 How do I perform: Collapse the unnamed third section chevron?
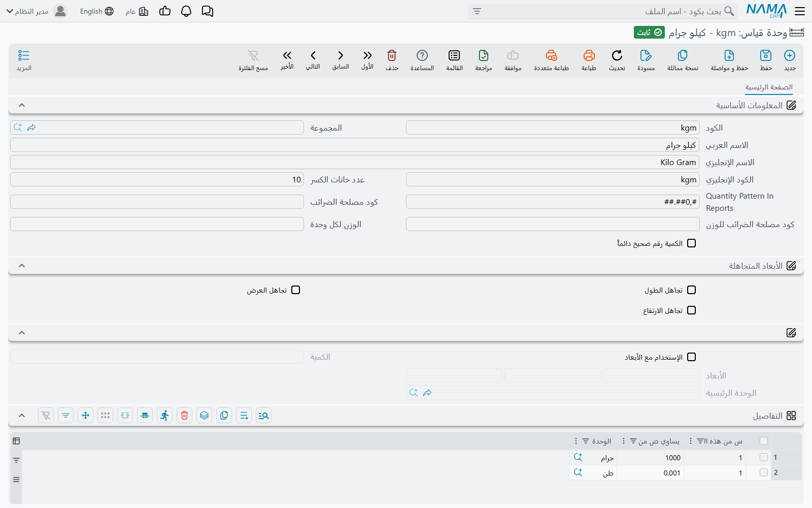point(22,333)
